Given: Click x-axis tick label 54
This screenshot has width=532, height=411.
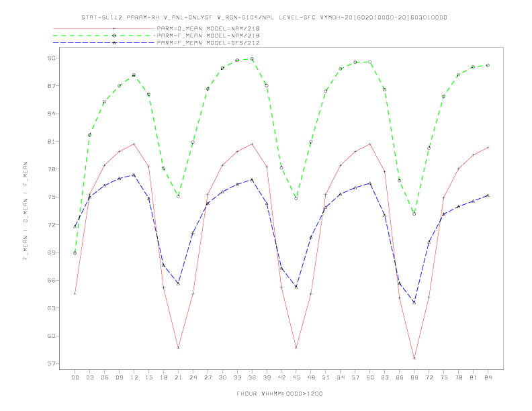Looking at the screenshot, I should (341, 377).
